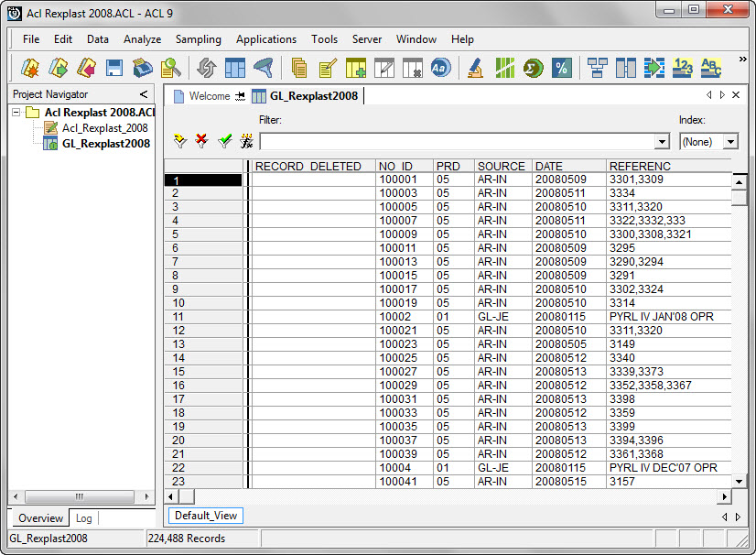Click the Close Project icon with red arrow
Image resolution: width=756 pixels, height=555 pixels.
coord(86,68)
